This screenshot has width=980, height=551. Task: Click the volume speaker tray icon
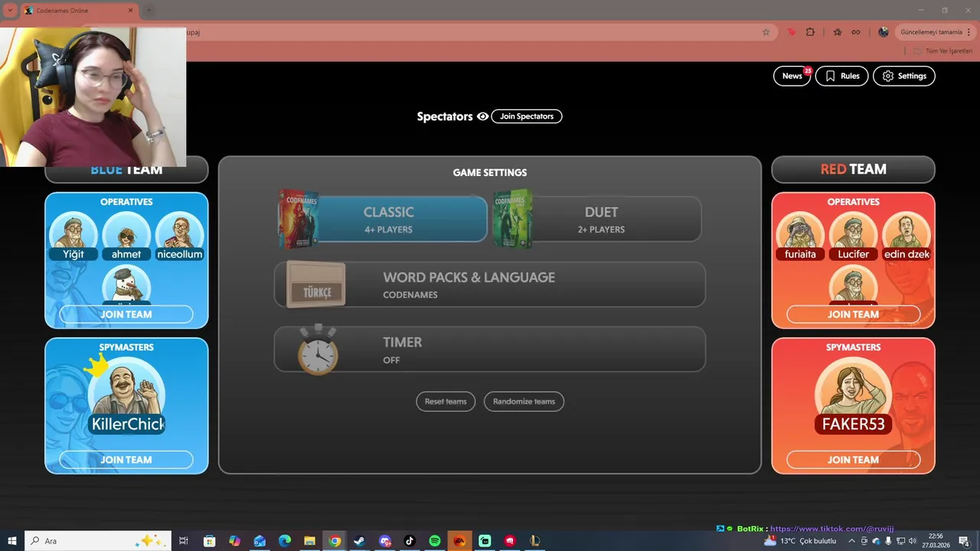pyautogui.click(x=912, y=541)
